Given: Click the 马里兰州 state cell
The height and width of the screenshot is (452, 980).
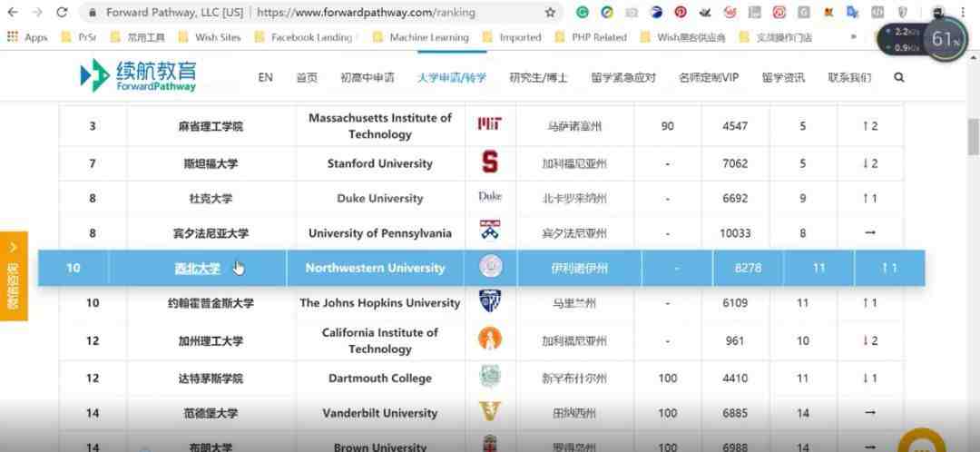Looking at the screenshot, I should [x=573, y=303].
